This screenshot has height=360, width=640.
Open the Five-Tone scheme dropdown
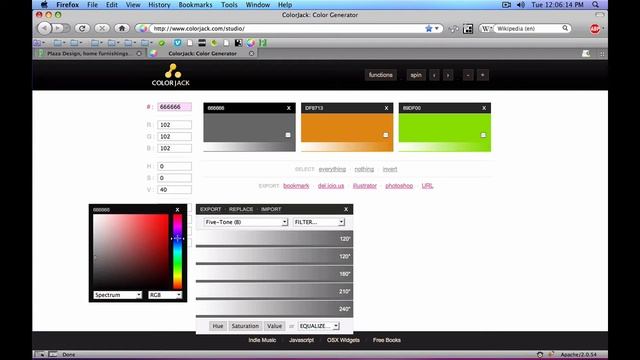coord(246,222)
